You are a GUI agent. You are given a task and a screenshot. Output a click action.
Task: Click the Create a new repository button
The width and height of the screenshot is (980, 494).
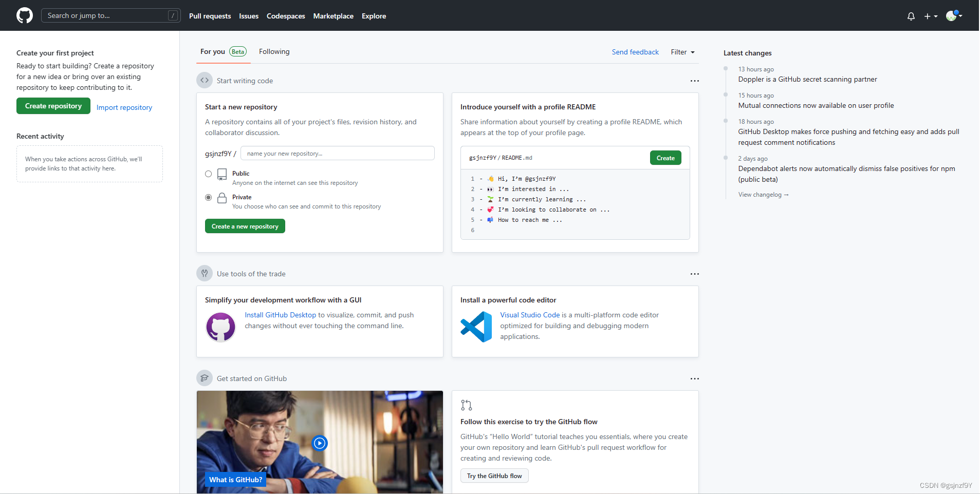(x=245, y=226)
